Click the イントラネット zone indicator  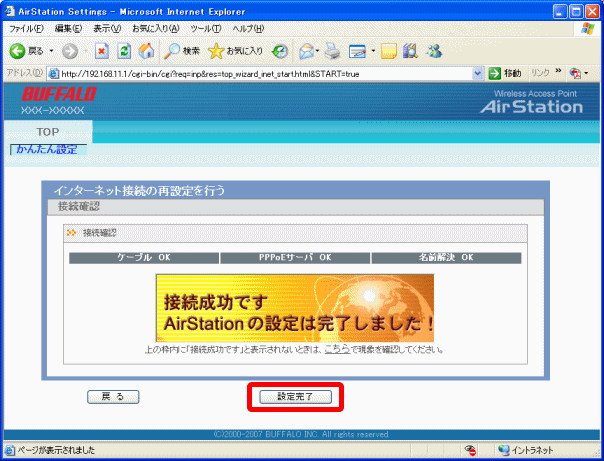526,450
